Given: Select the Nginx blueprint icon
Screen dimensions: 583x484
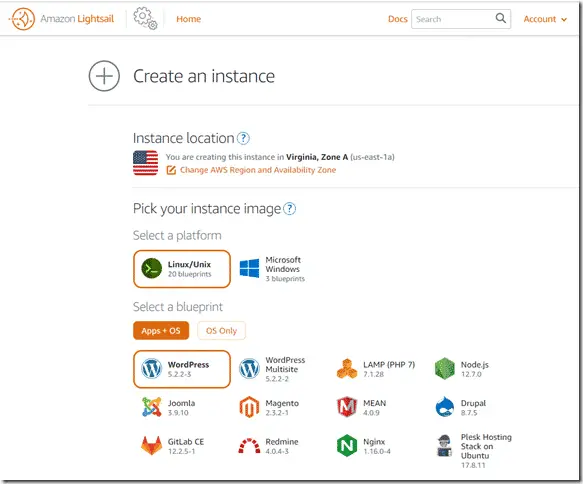Looking at the screenshot, I should [x=347, y=446].
